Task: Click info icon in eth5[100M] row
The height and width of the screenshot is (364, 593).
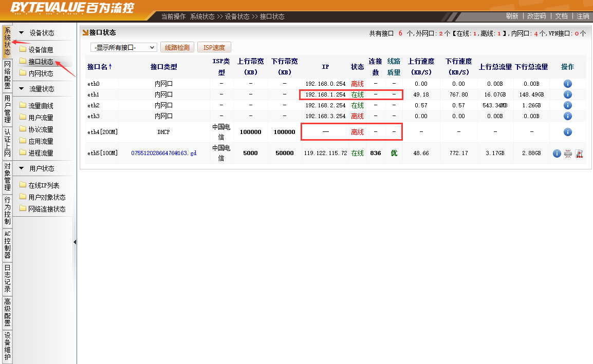Action: pyautogui.click(x=557, y=153)
